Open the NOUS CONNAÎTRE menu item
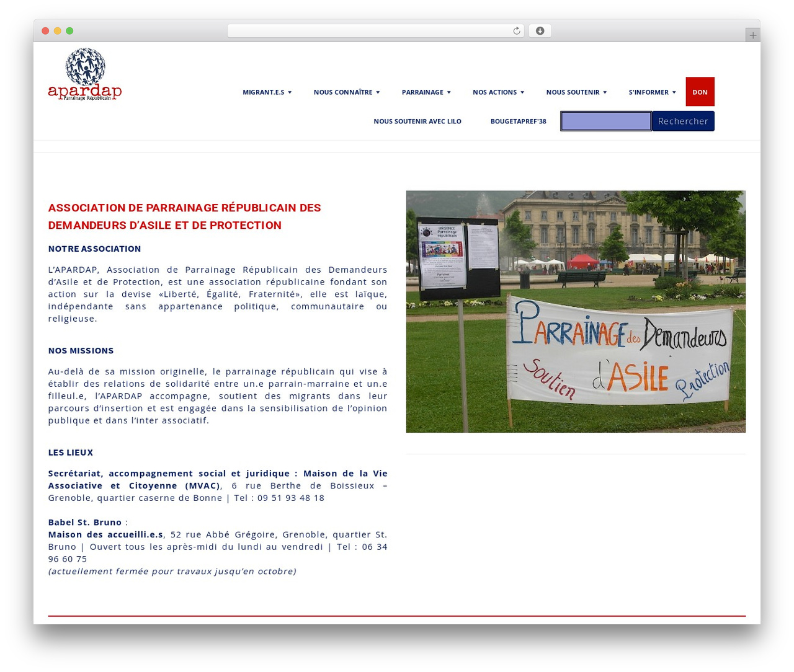794x672 pixels. coord(343,92)
